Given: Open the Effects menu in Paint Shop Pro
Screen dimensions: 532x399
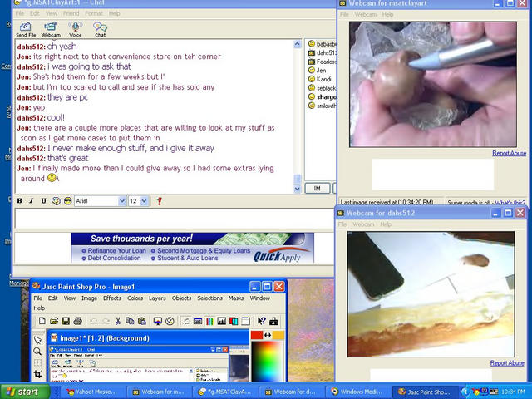Looking at the screenshot, I should (112, 298).
